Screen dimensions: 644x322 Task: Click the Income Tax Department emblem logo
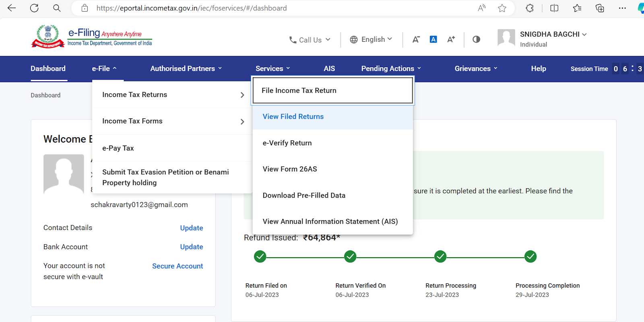pos(48,36)
